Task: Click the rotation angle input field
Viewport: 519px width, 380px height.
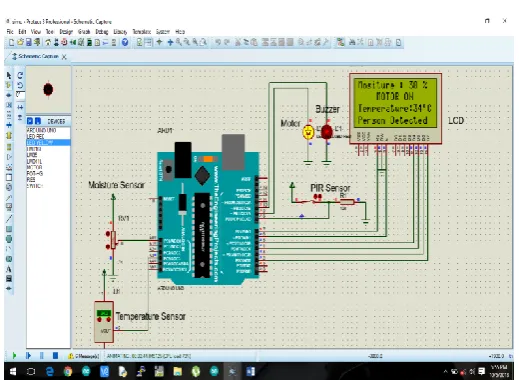Action: pos(20,95)
